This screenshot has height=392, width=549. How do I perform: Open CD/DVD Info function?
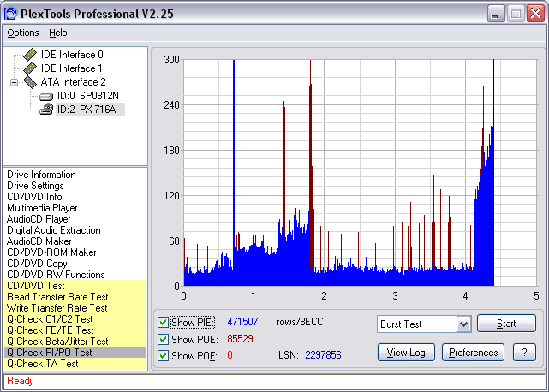tap(34, 197)
